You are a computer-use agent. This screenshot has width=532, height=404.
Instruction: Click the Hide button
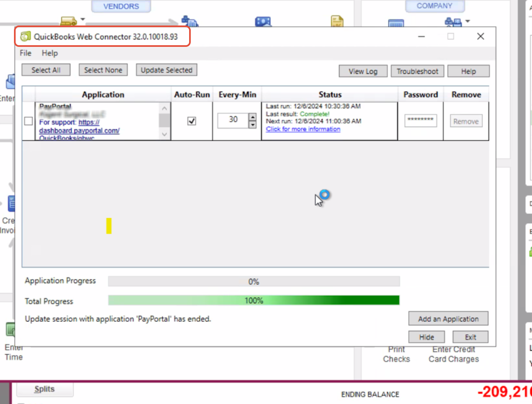pyautogui.click(x=427, y=337)
